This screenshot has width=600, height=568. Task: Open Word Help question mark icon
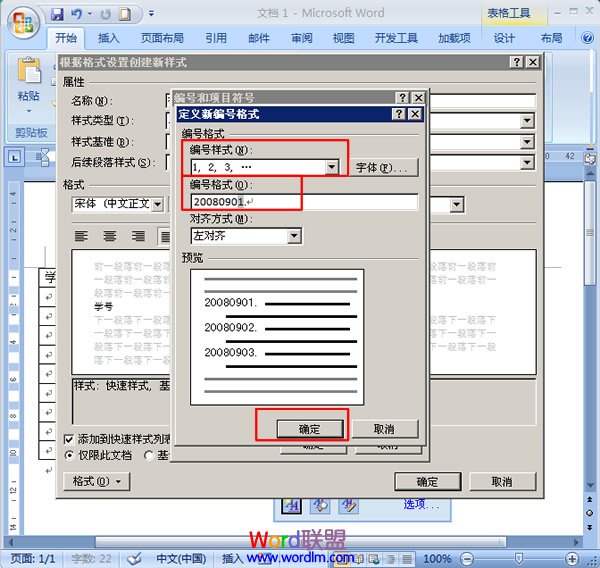point(587,38)
